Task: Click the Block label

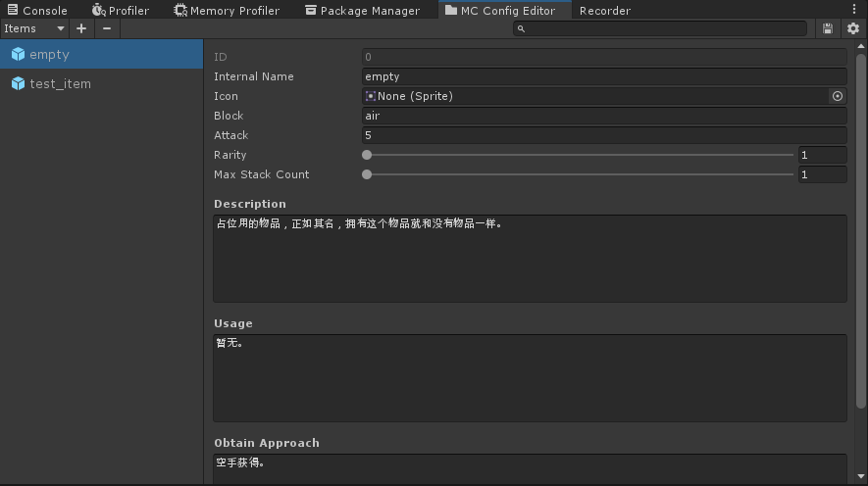Action: pyautogui.click(x=229, y=116)
